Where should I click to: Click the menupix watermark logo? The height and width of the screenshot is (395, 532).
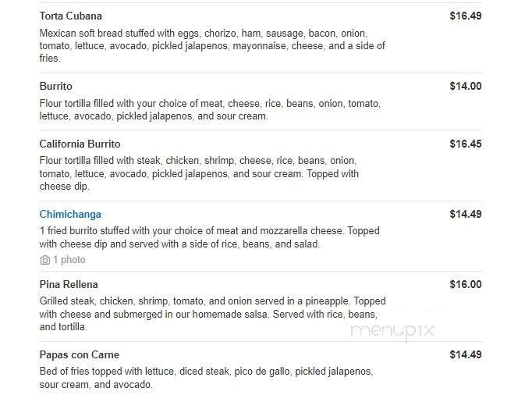click(x=392, y=331)
